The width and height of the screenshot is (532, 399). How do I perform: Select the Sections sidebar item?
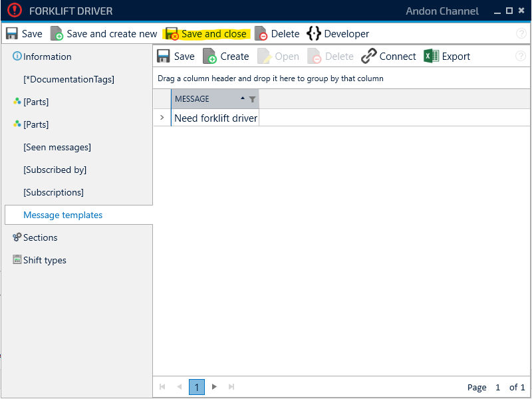pyautogui.click(x=40, y=237)
